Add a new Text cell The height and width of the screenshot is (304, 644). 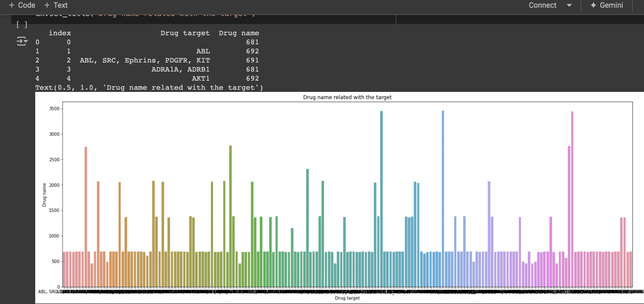[x=56, y=5]
